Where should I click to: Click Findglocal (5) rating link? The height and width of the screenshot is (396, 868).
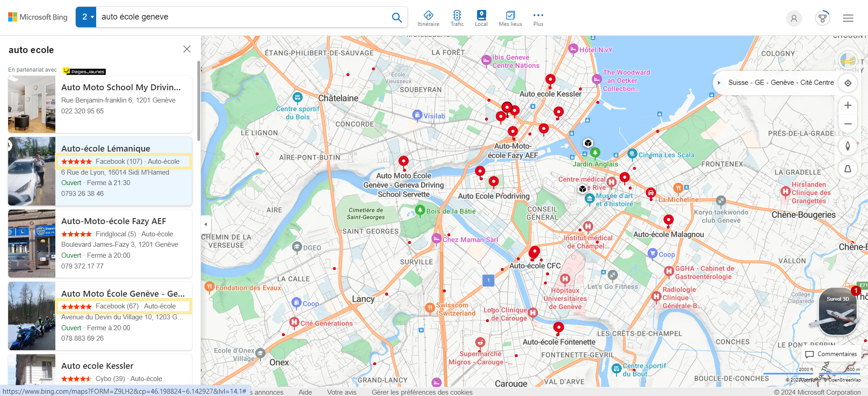116,234
